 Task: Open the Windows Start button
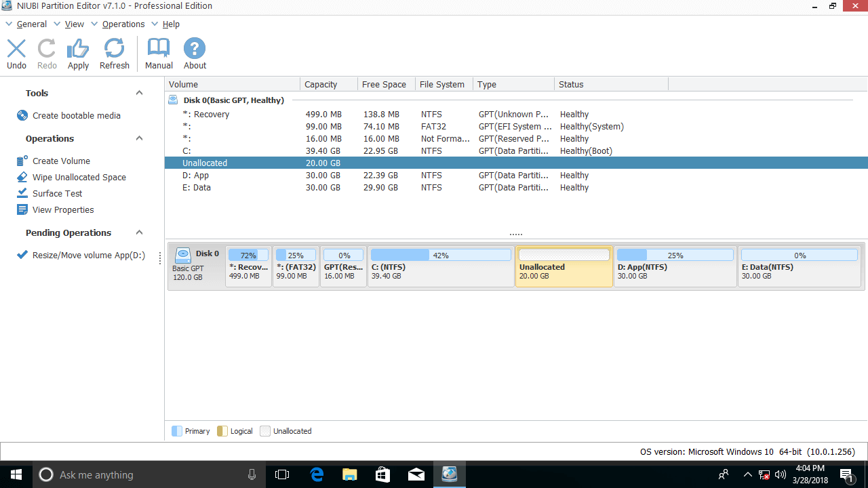coord(16,474)
